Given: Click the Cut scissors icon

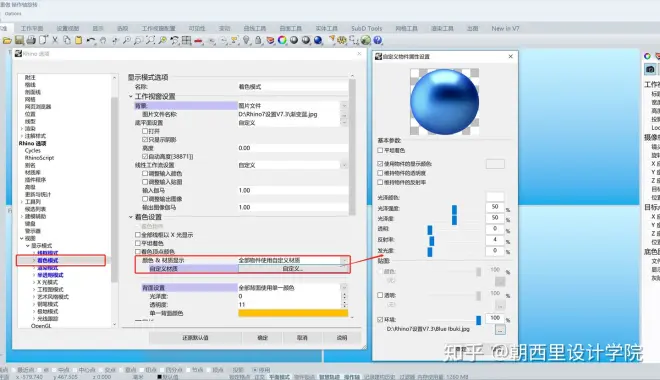Looking at the screenshot, I should pos(55,40).
